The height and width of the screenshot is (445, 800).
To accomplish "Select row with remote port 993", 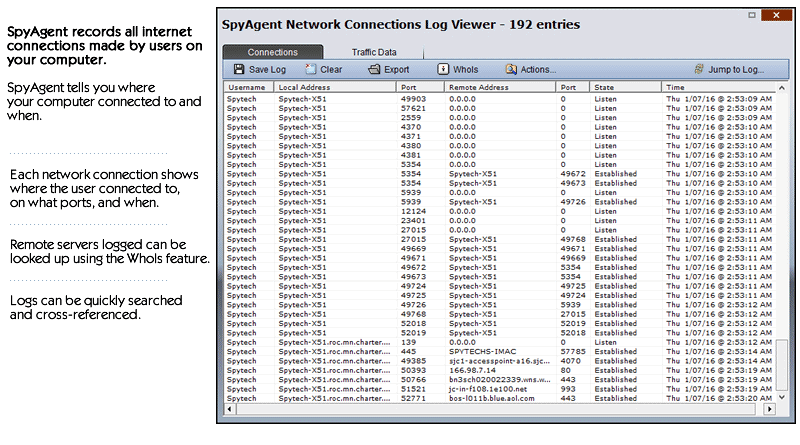I will pos(500,389).
